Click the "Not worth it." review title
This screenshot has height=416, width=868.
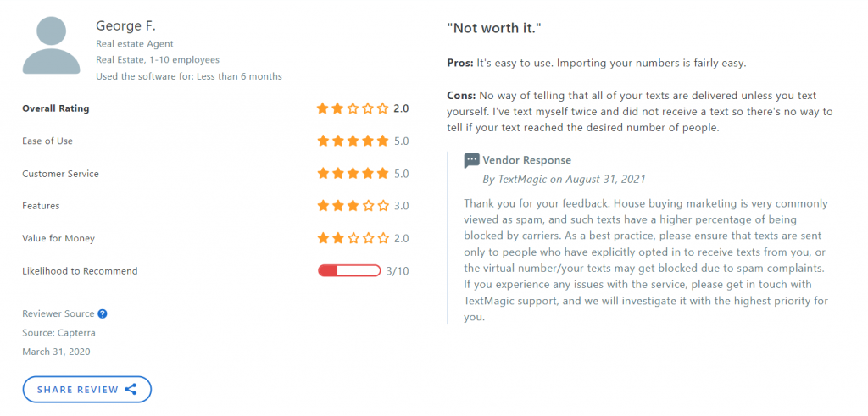494,28
